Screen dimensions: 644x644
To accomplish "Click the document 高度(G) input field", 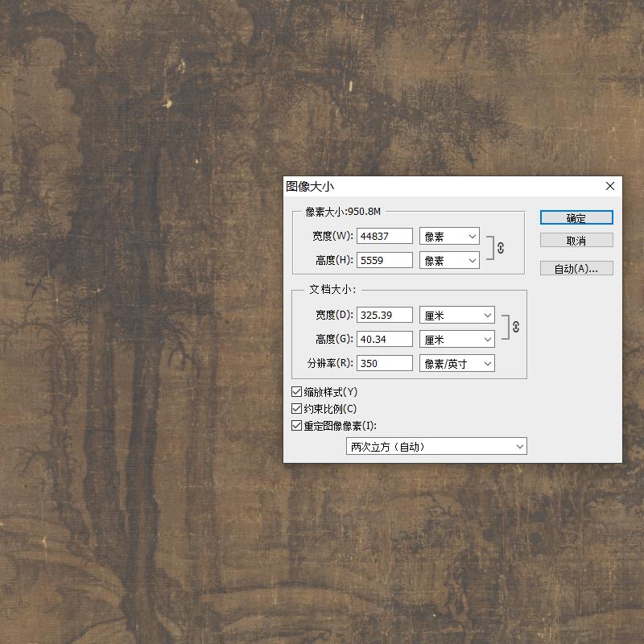I will point(385,339).
